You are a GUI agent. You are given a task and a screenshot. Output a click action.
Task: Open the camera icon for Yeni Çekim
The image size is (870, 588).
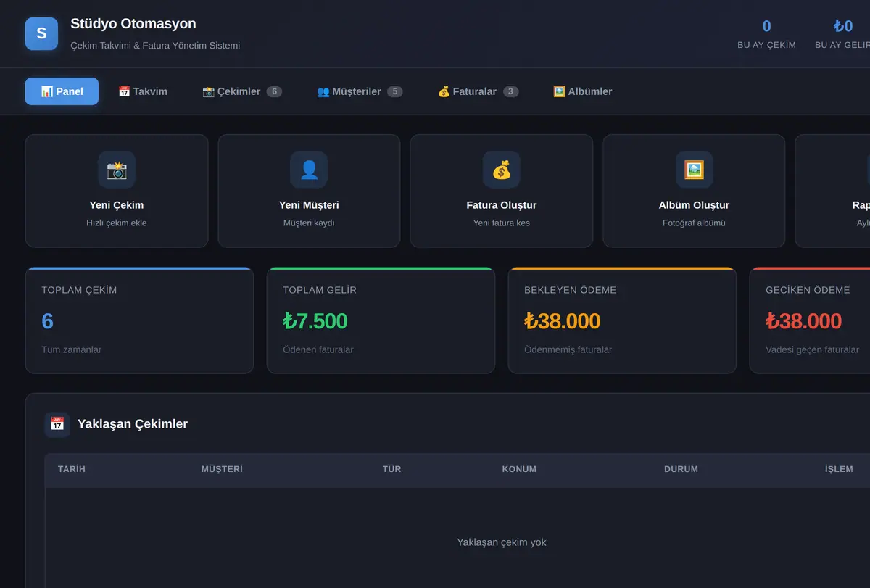pos(117,170)
